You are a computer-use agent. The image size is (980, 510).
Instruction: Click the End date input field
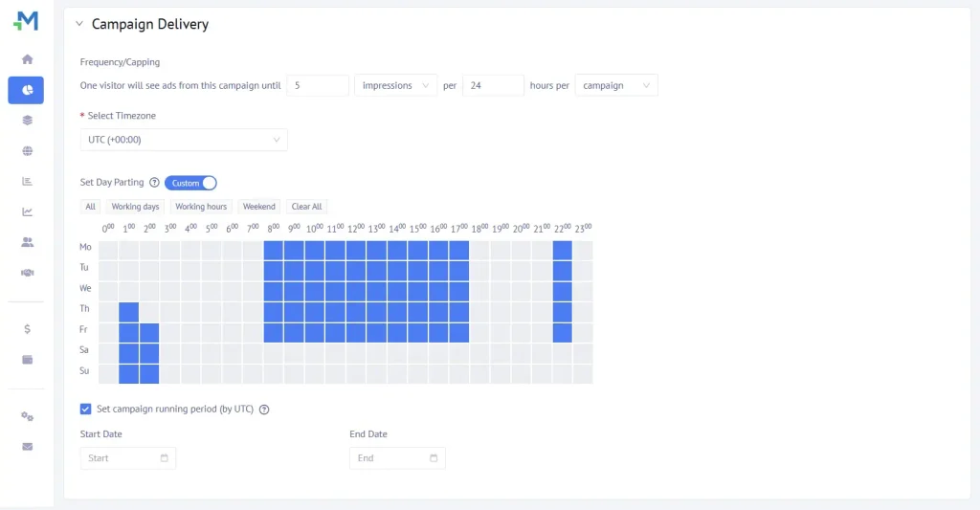[397, 458]
